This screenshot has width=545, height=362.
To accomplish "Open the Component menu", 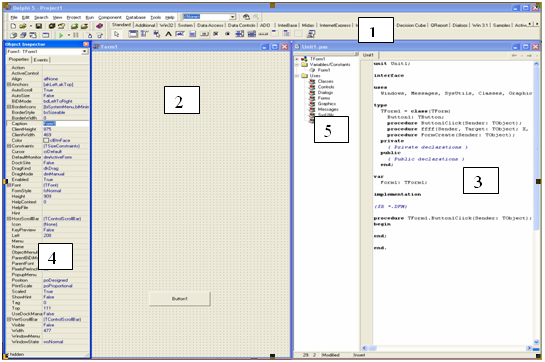I will click(x=110, y=17).
